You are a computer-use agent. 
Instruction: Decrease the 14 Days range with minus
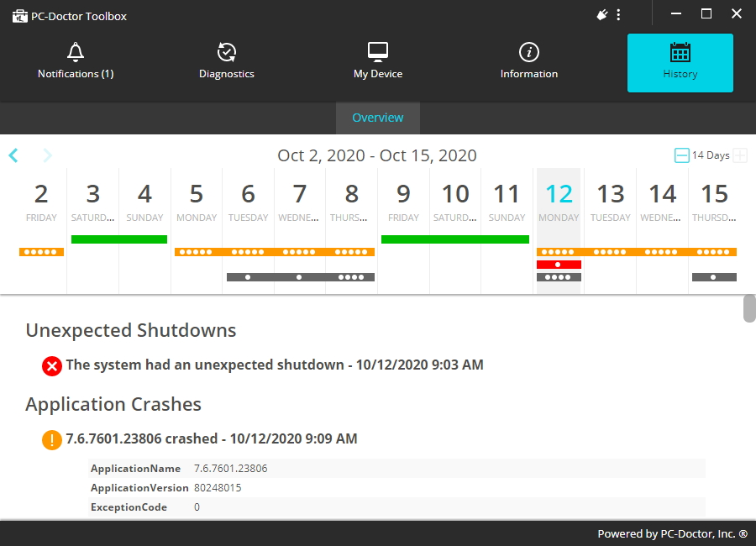682,155
